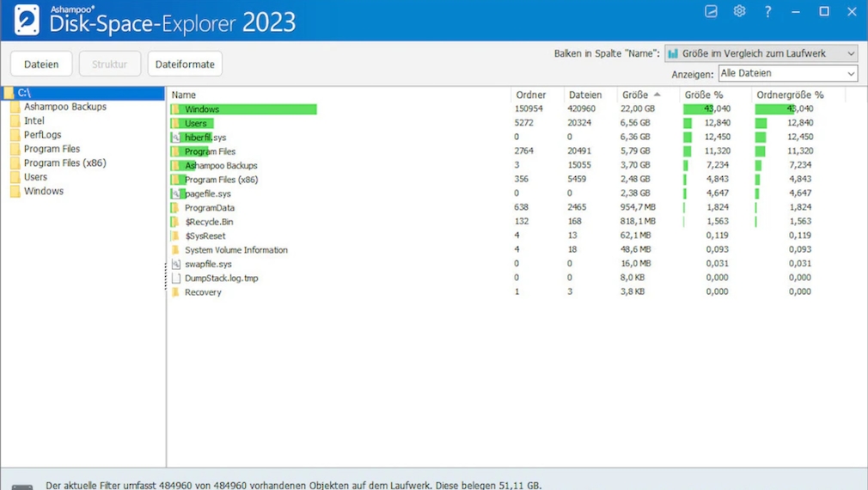Select the Users row in file list

click(x=506, y=123)
